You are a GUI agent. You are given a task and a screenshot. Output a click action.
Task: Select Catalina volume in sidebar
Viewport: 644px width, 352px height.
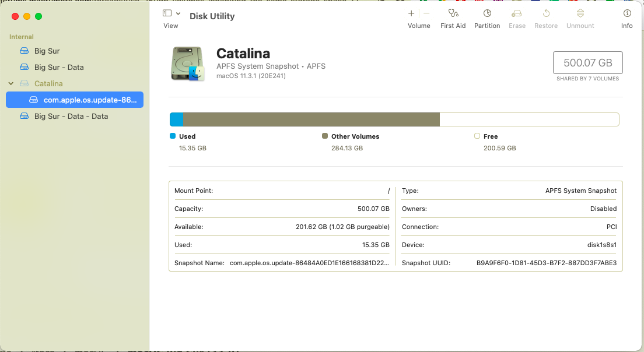pyautogui.click(x=74, y=84)
